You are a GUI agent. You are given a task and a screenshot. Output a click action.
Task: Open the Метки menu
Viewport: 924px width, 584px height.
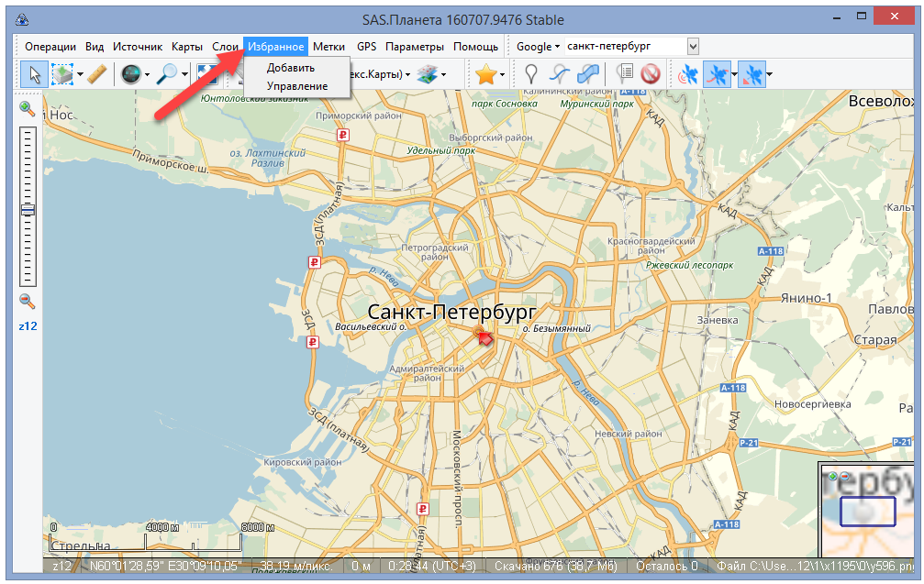tap(328, 47)
